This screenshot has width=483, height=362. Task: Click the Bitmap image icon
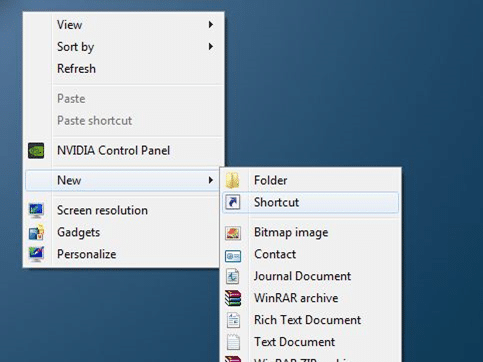233,233
